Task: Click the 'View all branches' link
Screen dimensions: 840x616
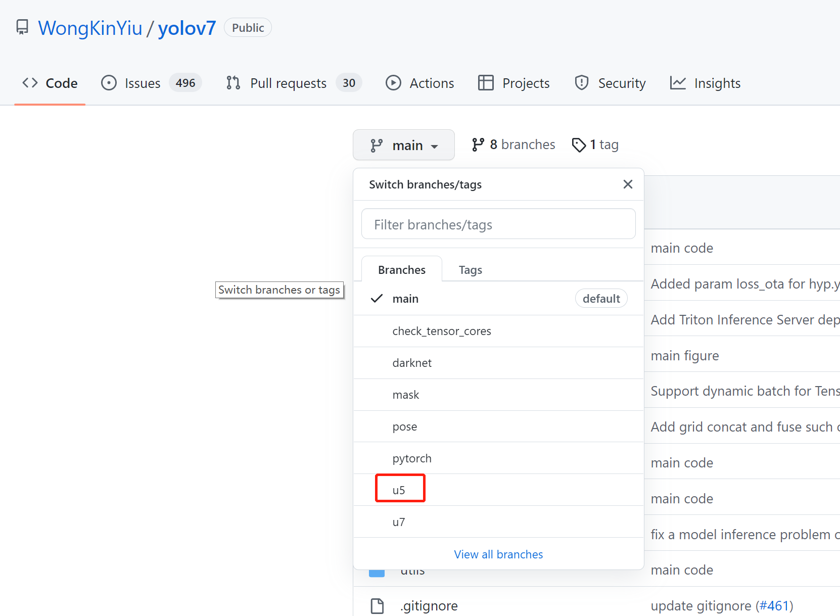Action: tap(498, 554)
